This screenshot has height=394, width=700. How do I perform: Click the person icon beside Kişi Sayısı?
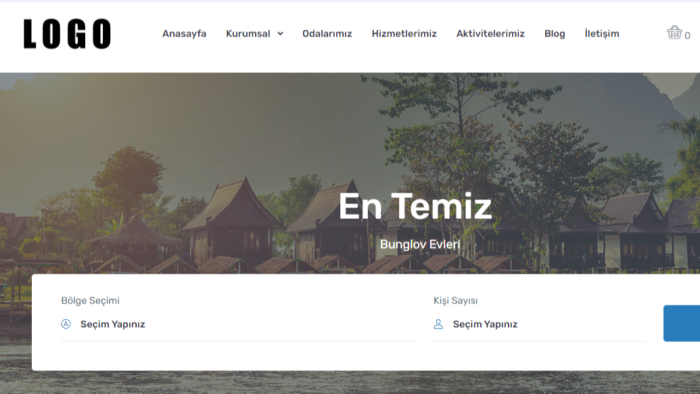pyautogui.click(x=438, y=324)
